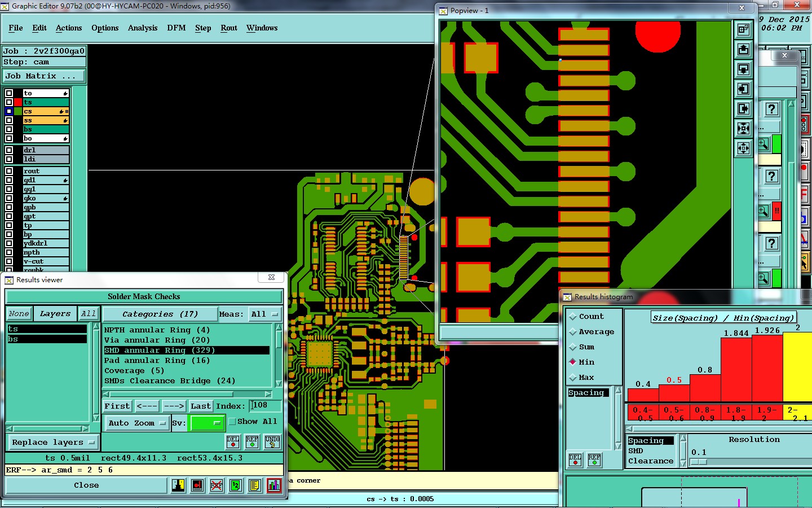Toggle the display box for layer drl
Screen dimensions: 812x508
[x=9, y=150]
